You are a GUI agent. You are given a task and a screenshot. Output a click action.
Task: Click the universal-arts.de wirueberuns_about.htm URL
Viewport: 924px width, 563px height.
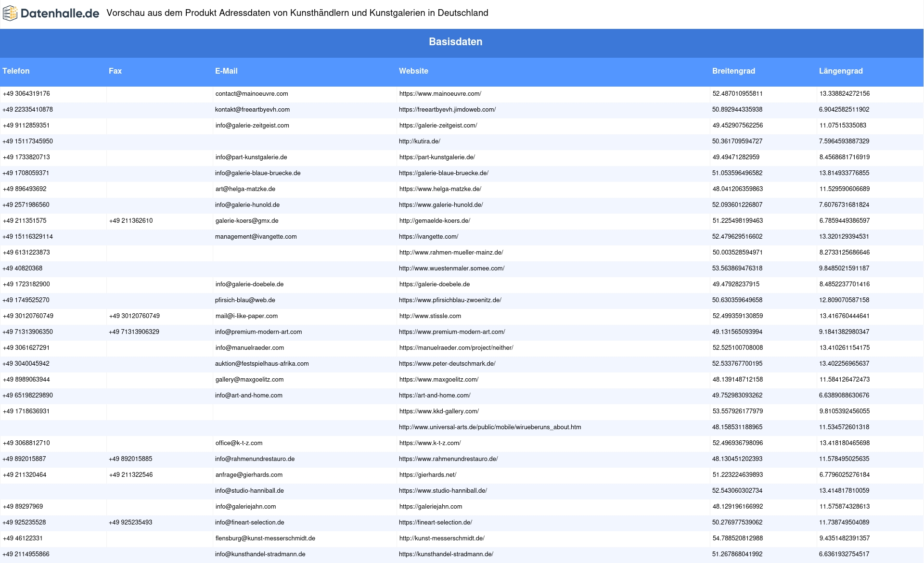click(x=490, y=427)
